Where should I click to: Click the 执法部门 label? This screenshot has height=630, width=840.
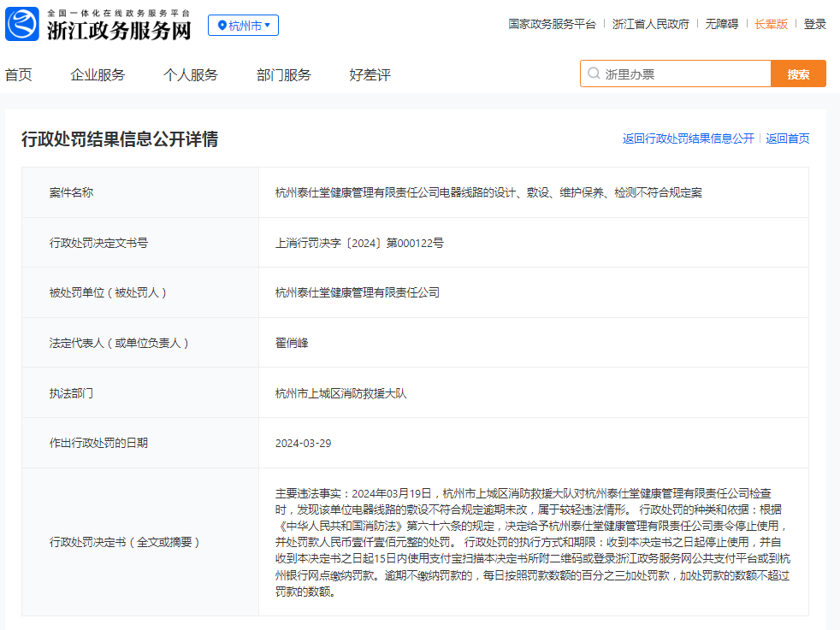(71, 393)
